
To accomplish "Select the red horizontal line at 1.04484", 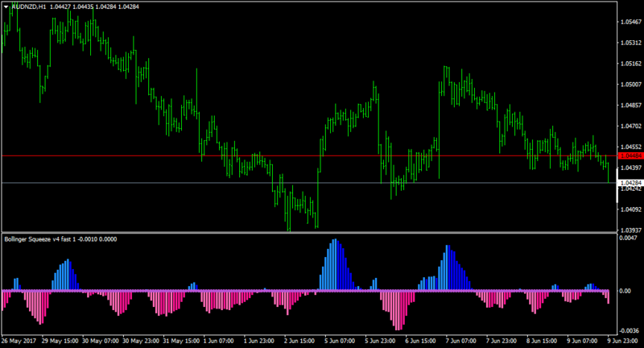I will (x=309, y=155).
